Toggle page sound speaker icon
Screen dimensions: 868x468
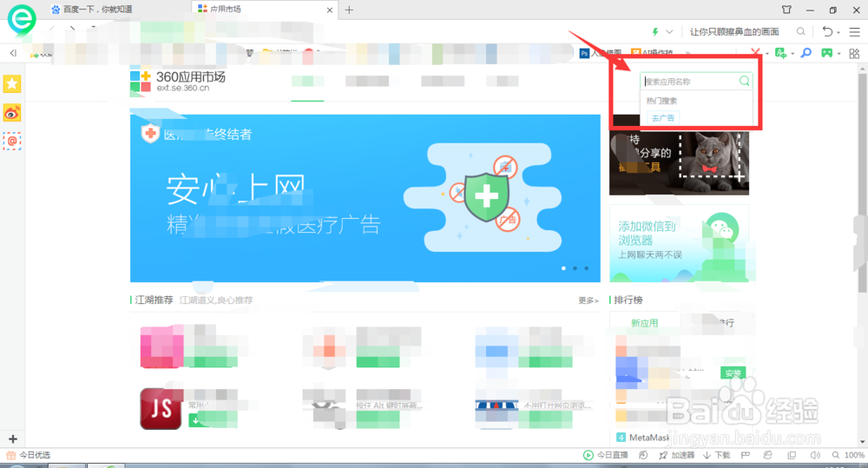(x=815, y=455)
